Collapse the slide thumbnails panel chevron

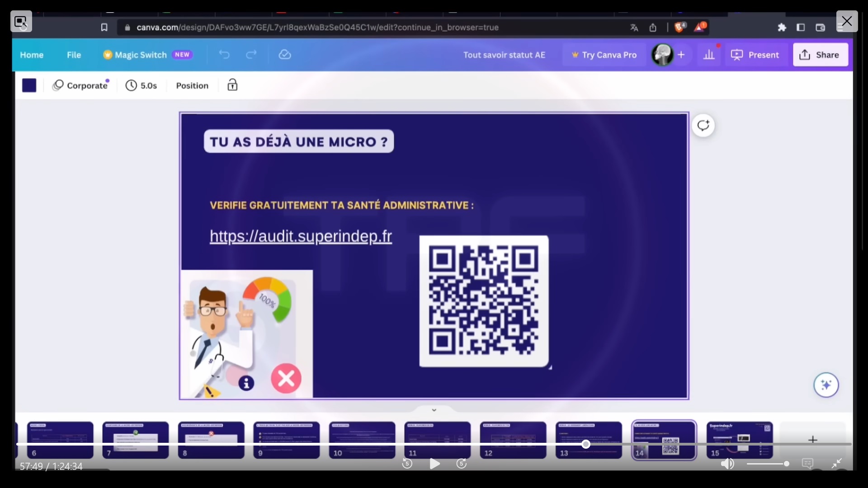pos(434,410)
